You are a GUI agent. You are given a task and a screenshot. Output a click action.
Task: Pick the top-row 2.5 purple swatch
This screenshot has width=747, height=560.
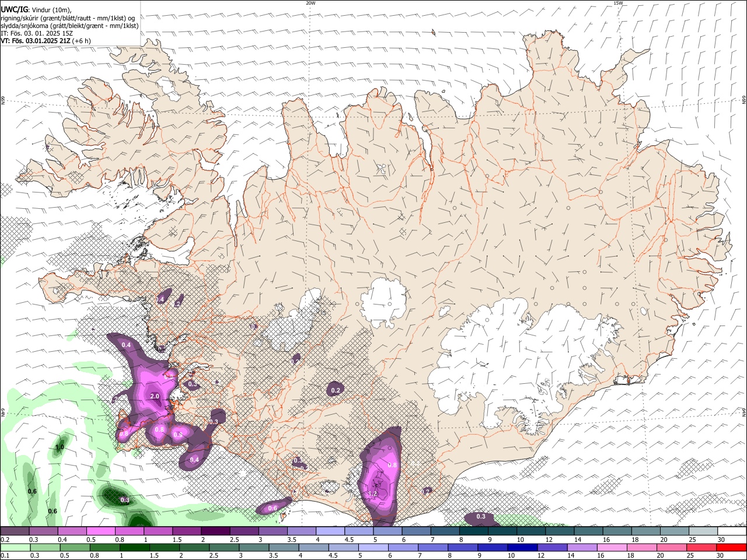[244, 531]
